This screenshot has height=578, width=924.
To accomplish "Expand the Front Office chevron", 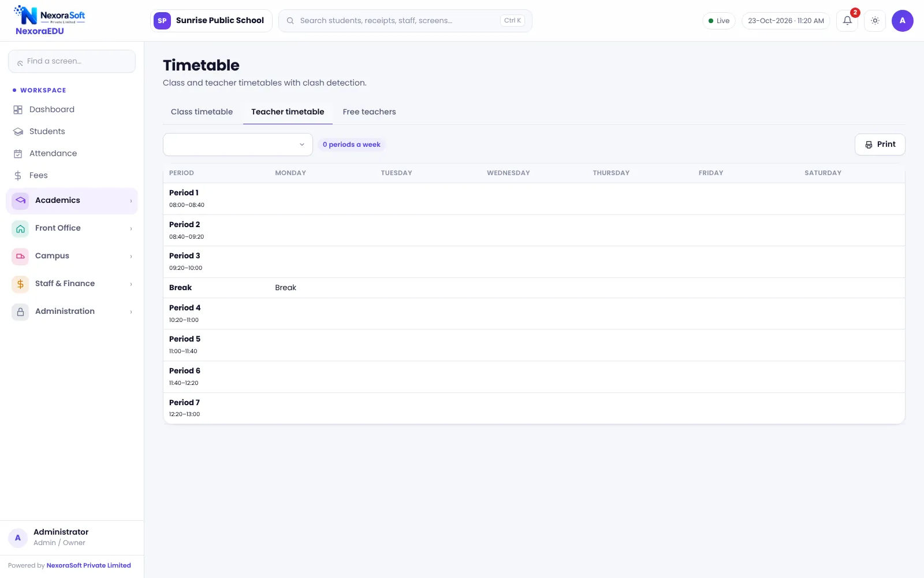I will [x=131, y=229].
